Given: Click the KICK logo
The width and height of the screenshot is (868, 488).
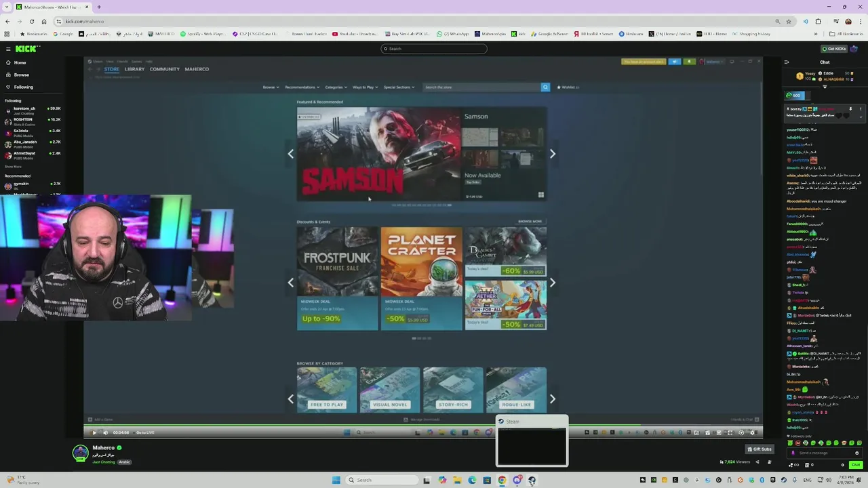Looking at the screenshot, I should pos(26,49).
